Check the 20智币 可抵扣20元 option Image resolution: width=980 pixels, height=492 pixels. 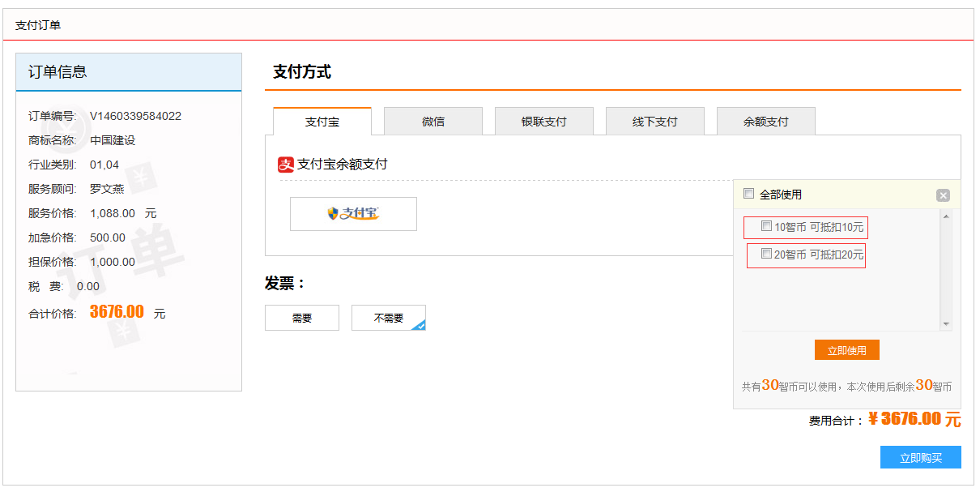click(766, 254)
